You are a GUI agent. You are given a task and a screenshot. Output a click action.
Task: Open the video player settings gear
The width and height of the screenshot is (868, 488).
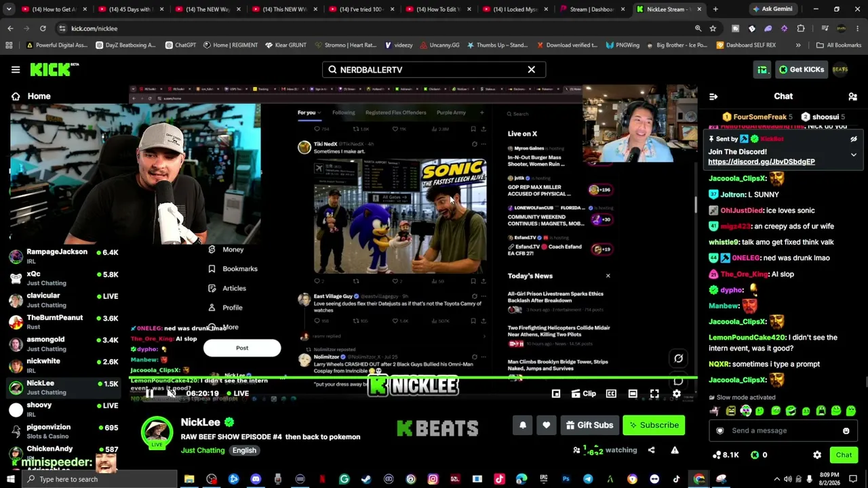pos(676,394)
